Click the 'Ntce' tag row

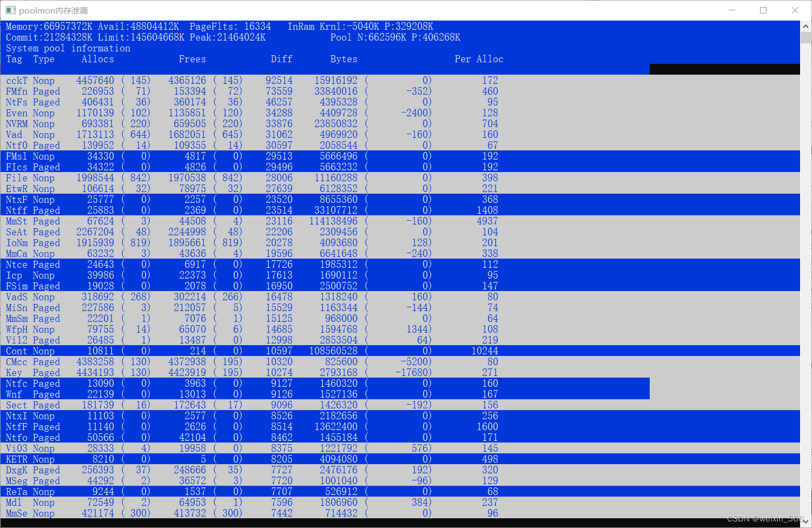(400, 264)
